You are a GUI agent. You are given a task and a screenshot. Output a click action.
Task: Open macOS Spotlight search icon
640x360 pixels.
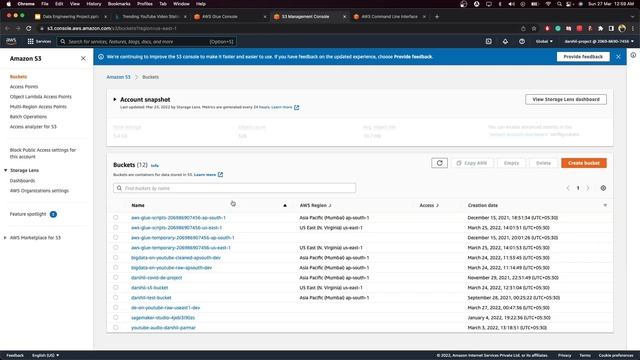(559, 4)
